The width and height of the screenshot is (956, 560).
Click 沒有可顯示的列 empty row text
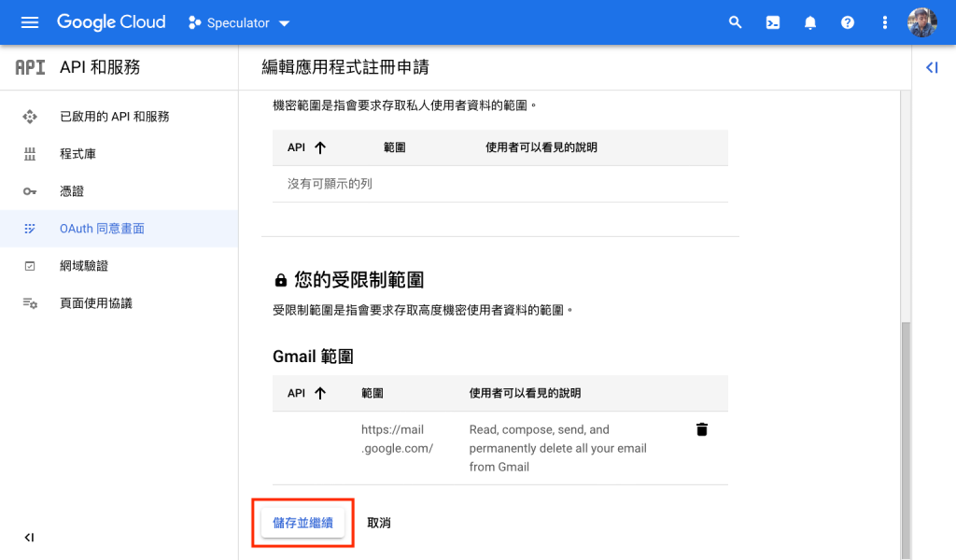pyautogui.click(x=330, y=184)
